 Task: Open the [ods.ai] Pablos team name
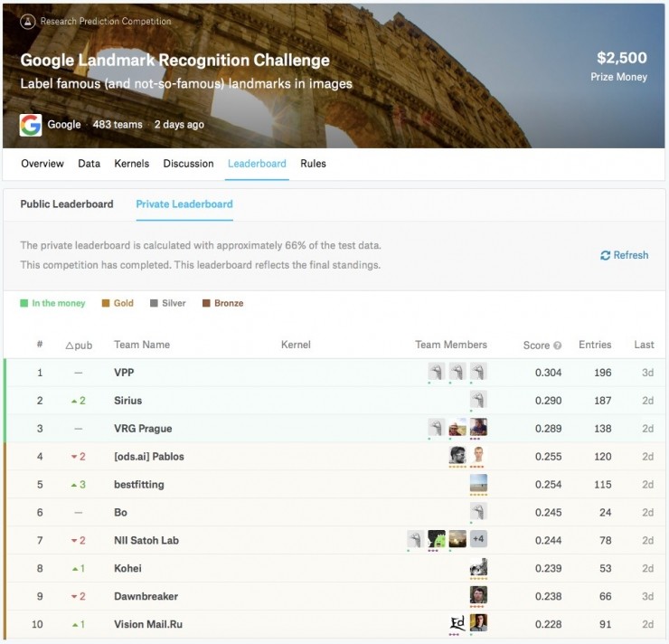tap(149, 456)
